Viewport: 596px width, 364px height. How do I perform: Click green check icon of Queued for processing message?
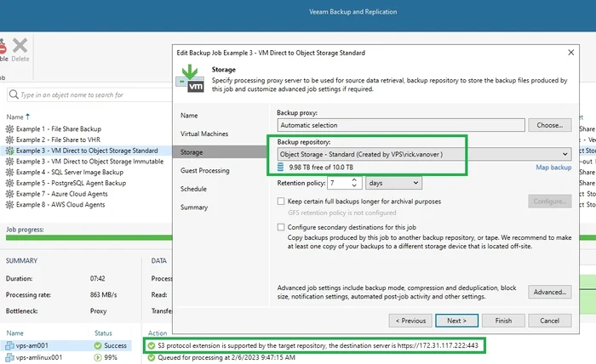click(152, 357)
